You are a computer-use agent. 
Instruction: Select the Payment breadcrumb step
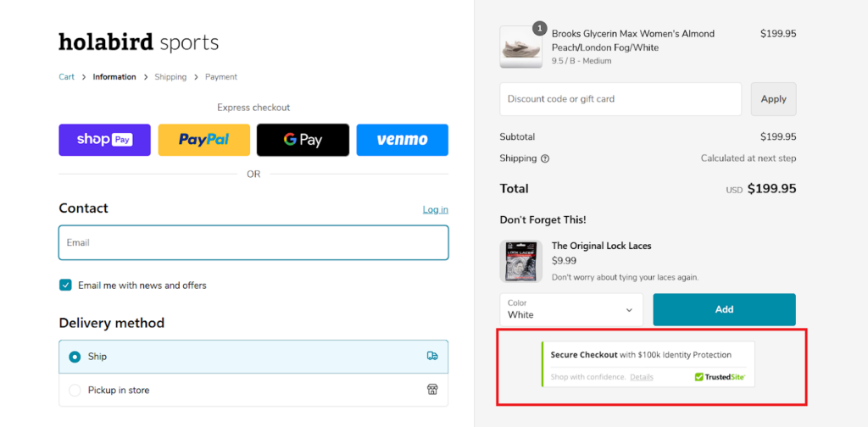coord(221,77)
